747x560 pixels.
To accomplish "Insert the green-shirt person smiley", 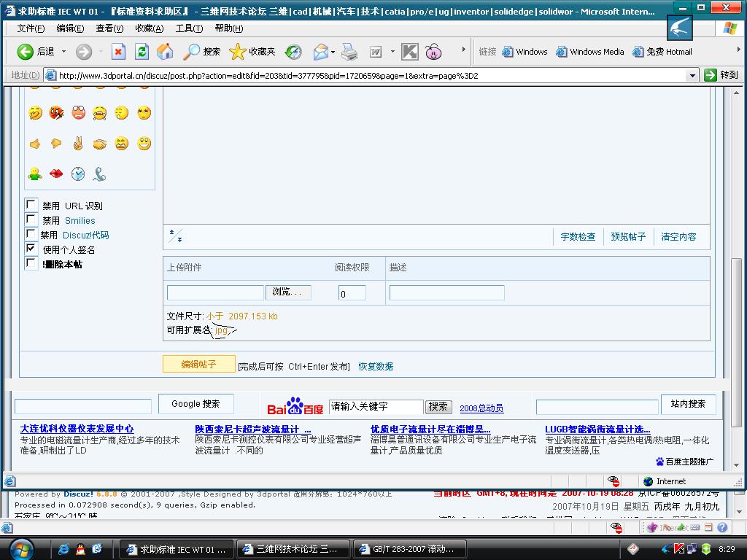I will [x=34, y=174].
